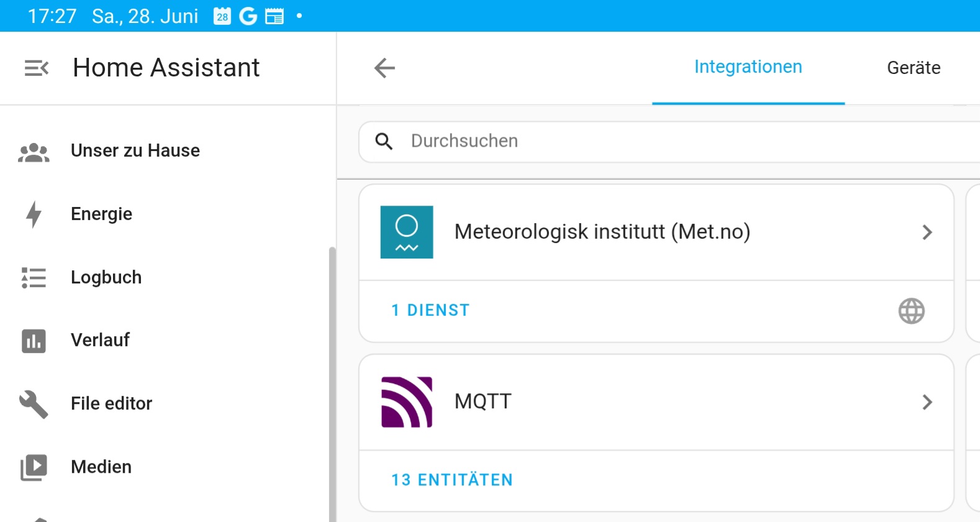Image resolution: width=980 pixels, height=522 pixels.
Task: Tap the calendar 28 status bar icon
Action: (x=222, y=16)
